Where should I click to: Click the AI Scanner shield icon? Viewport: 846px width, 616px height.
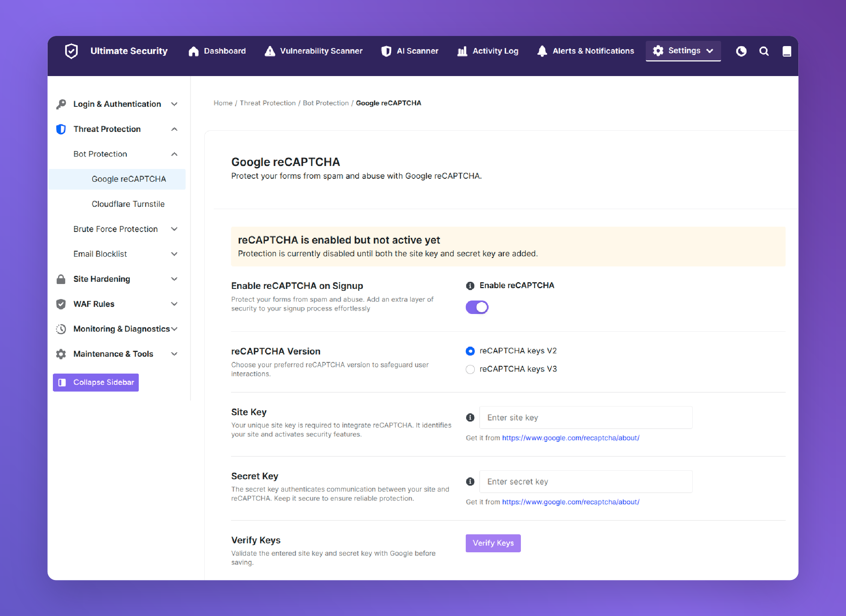pos(386,51)
